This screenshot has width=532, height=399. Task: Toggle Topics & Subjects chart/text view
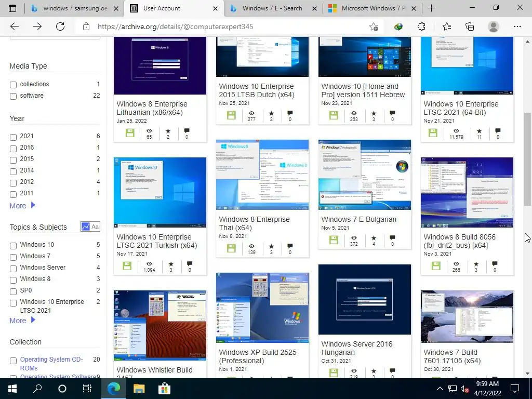[x=90, y=227]
